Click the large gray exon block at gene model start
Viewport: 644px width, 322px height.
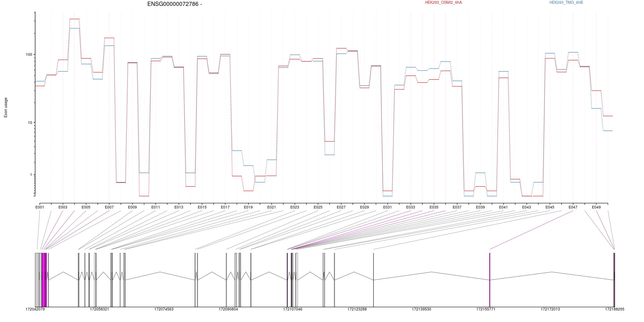point(37,280)
